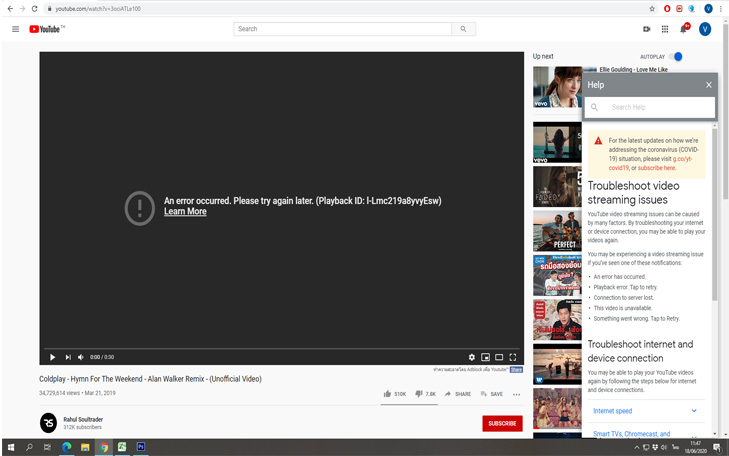Viewport: 729px width, 456px height.
Task: Open File Explorer from the taskbar
Action: click(x=85, y=447)
